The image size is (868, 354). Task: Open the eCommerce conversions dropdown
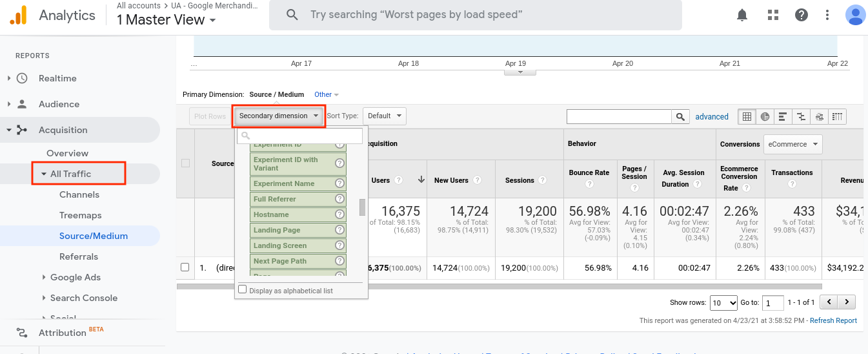(793, 144)
